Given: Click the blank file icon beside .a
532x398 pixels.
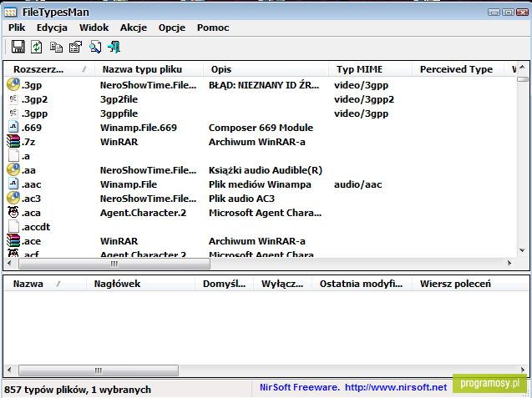Looking at the screenshot, I should 13,155.
